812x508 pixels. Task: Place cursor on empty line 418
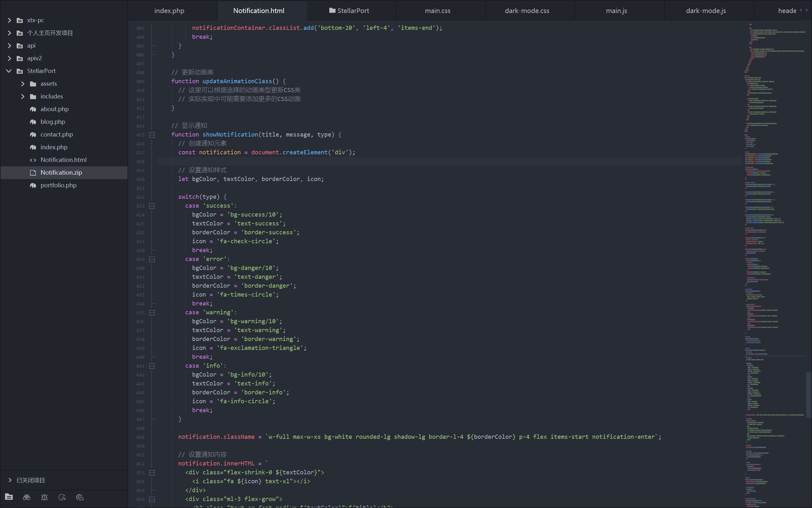[x=450, y=161]
